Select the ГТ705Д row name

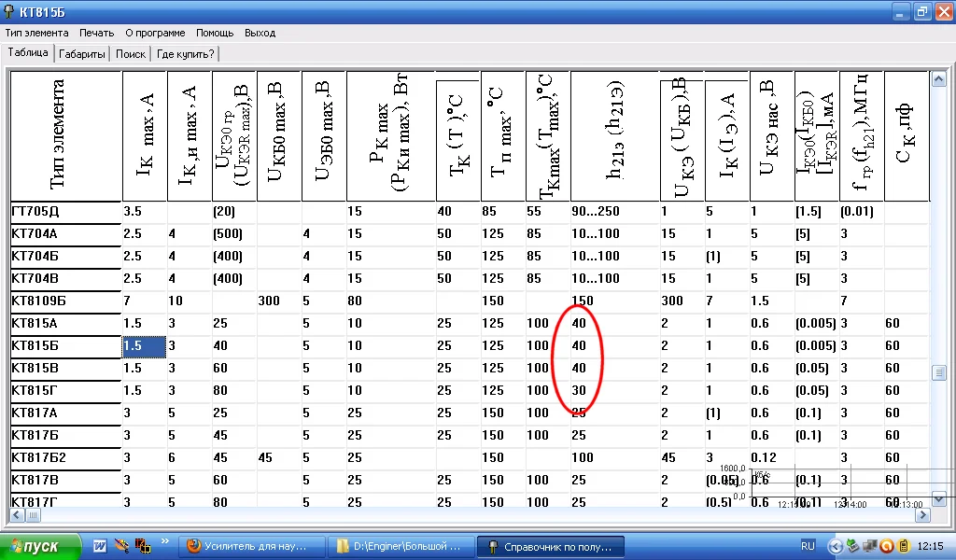pyautogui.click(x=66, y=212)
